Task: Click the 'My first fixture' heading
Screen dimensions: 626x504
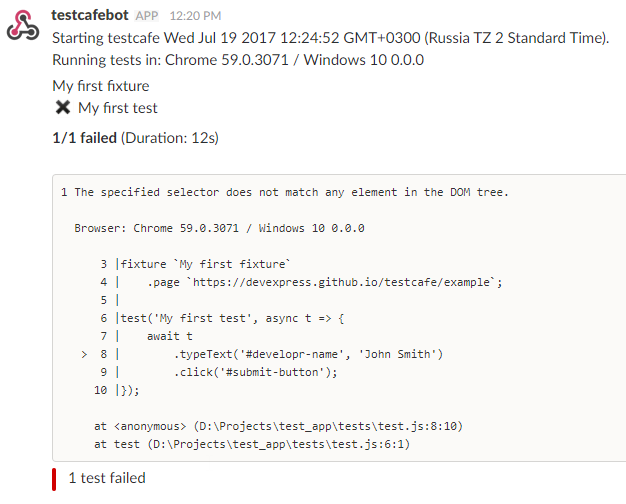Action: click(x=101, y=86)
